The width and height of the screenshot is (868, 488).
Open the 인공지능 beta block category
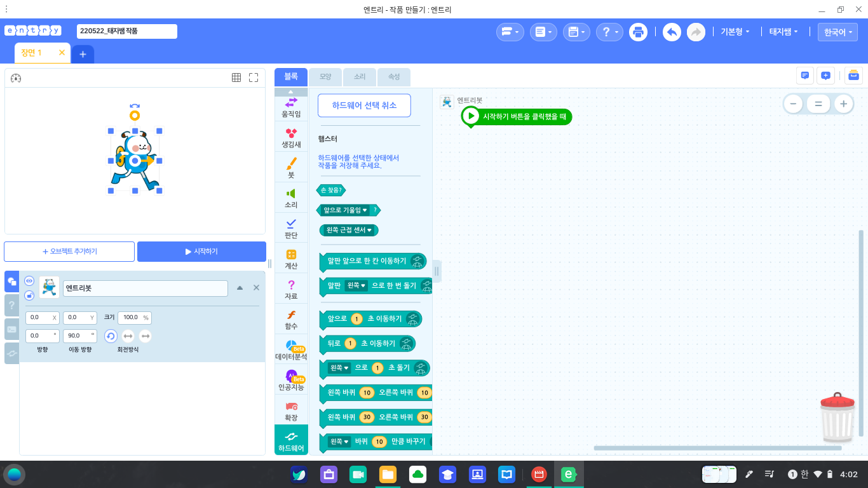[x=291, y=381]
